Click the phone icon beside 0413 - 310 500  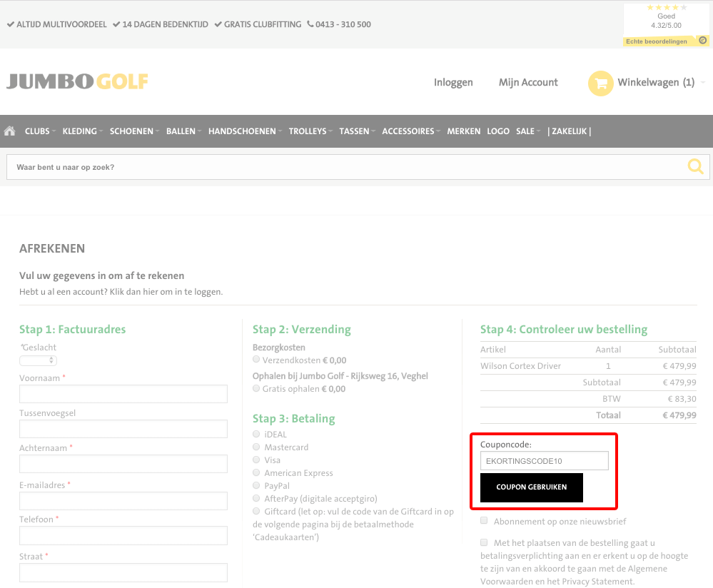(310, 24)
